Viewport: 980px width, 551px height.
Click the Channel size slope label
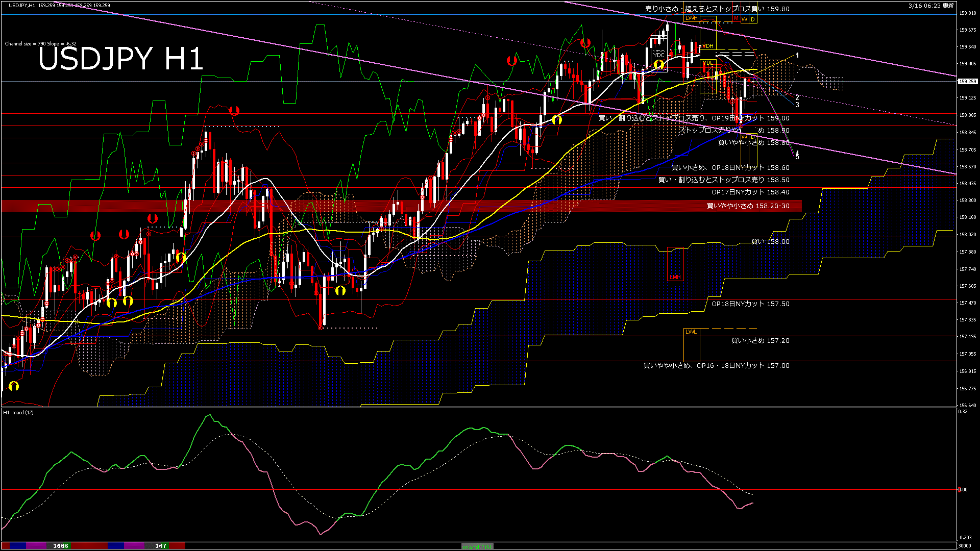[40, 44]
